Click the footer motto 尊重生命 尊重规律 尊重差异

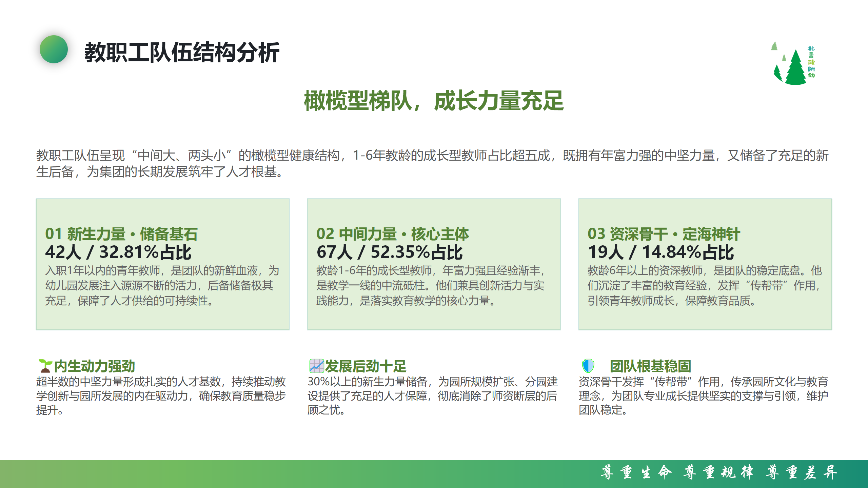(x=719, y=472)
